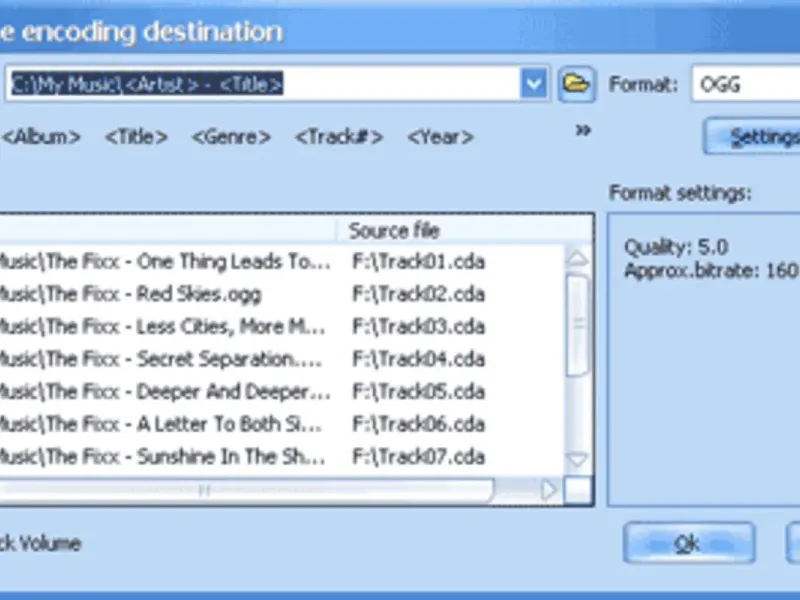Show more tags with the double chevron
The width and height of the screenshot is (800, 600).
click(x=583, y=131)
